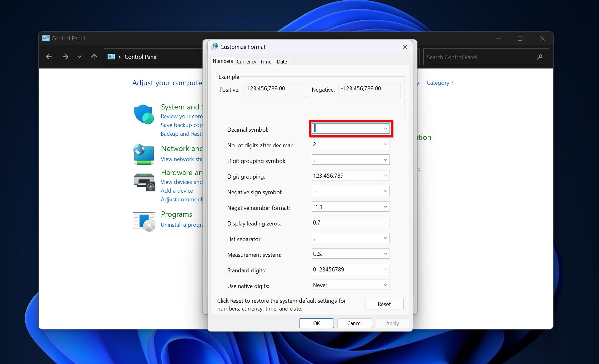Switch to the Currency tab

coord(246,62)
